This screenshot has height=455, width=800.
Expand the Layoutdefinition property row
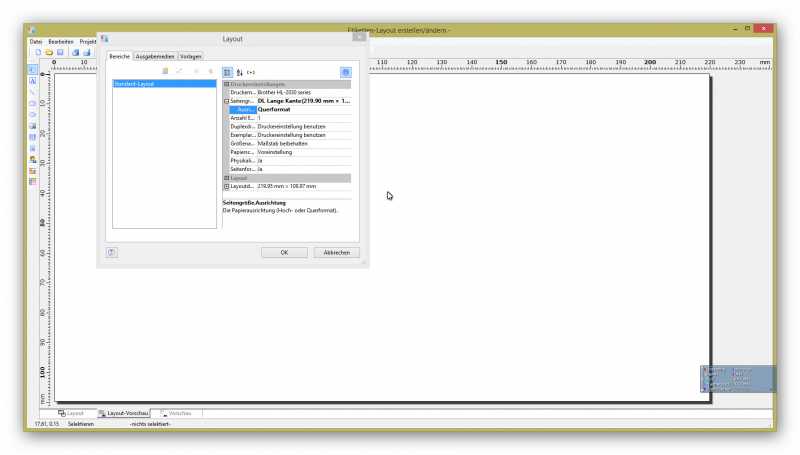pos(227,186)
